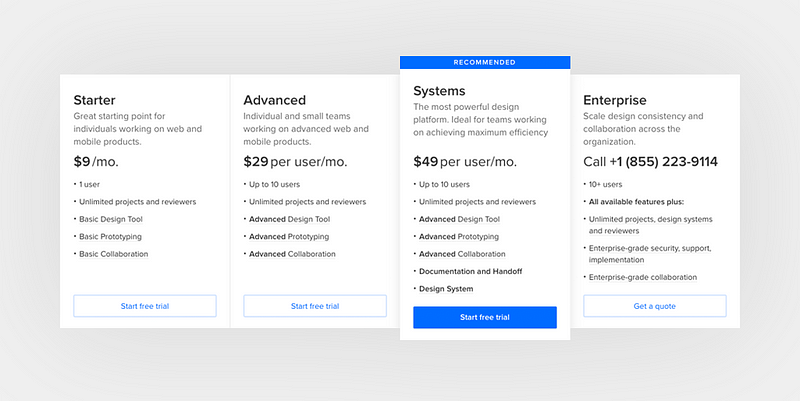Start free trial for Starter plan

click(x=145, y=306)
